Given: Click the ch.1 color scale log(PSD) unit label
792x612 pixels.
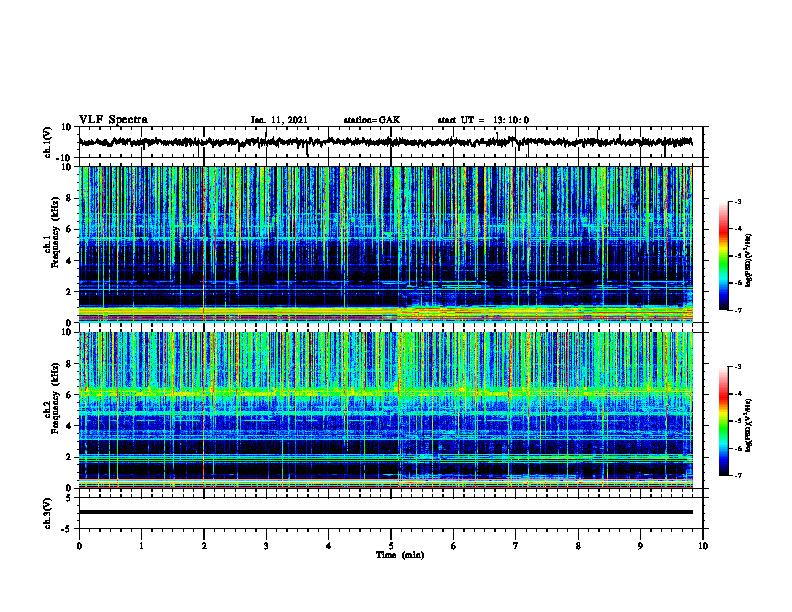Looking at the screenshot, I should click(749, 261).
